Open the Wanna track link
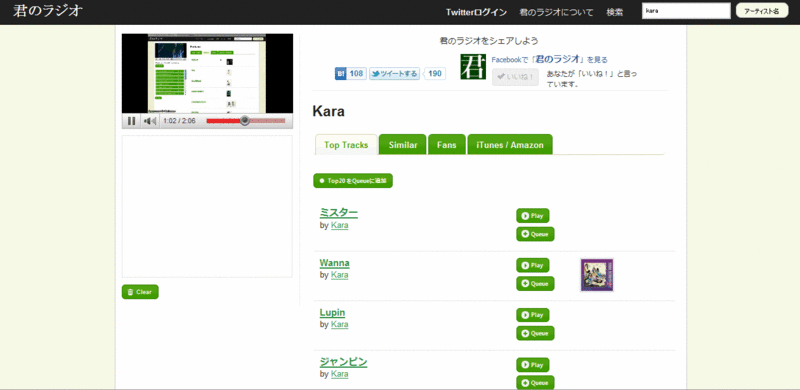The image size is (800, 390). click(x=335, y=263)
